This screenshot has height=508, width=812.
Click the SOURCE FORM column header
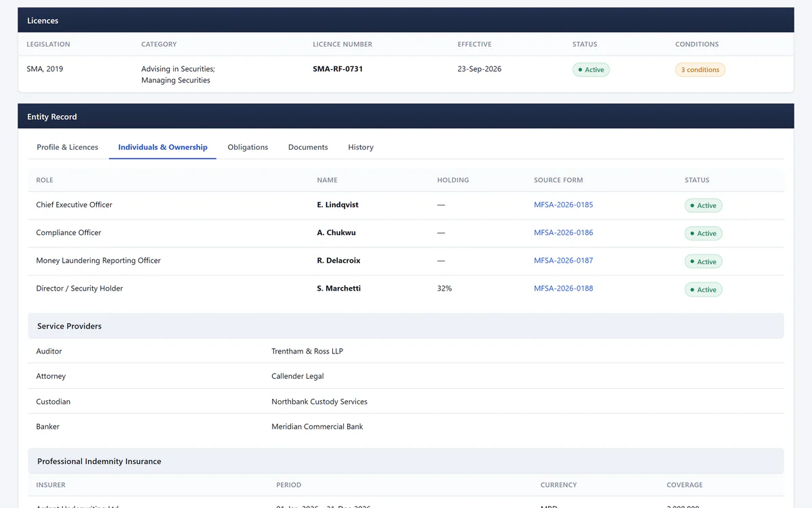[558, 180]
